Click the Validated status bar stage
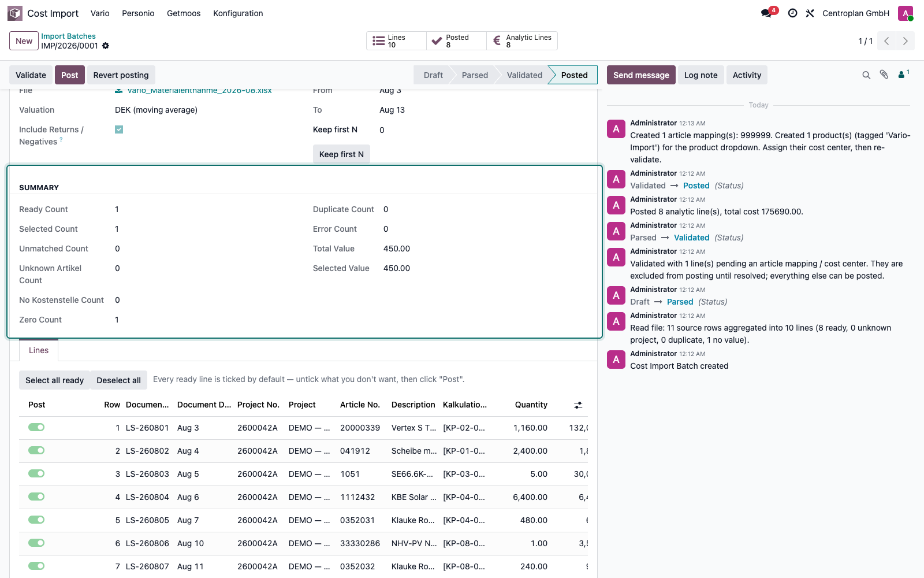 click(x=524, y=75)
